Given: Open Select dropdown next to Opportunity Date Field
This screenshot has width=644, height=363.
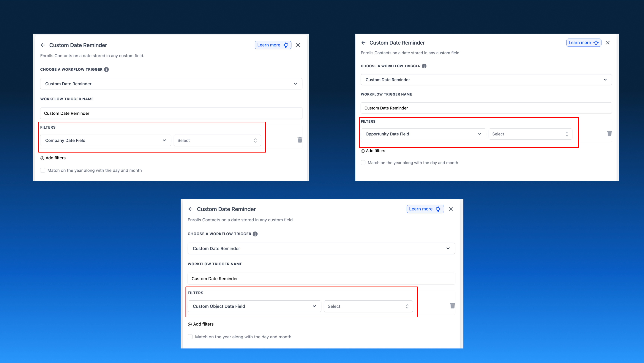Looking at the screenshot, I should tap(530, 134).
